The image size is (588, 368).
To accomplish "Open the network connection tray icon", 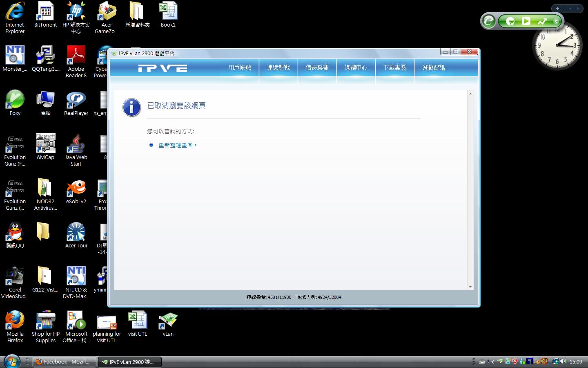I will point(555,361).
